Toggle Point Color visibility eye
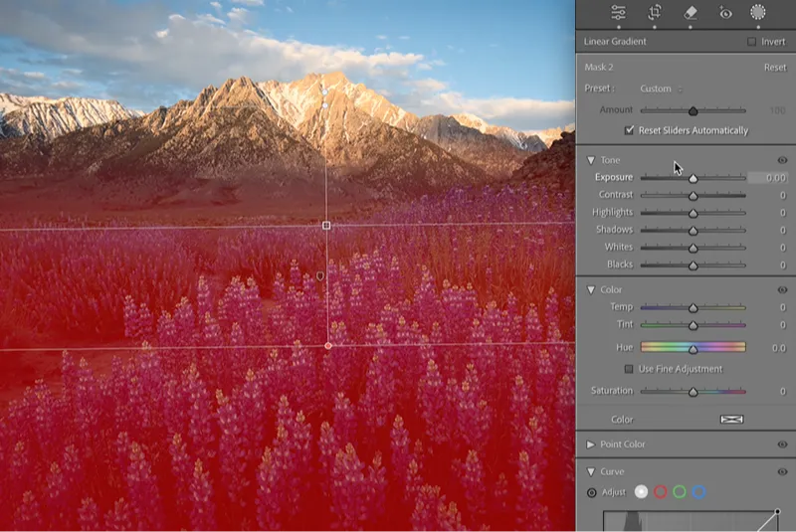Screen dimensions: 796x532 [782, 444]
